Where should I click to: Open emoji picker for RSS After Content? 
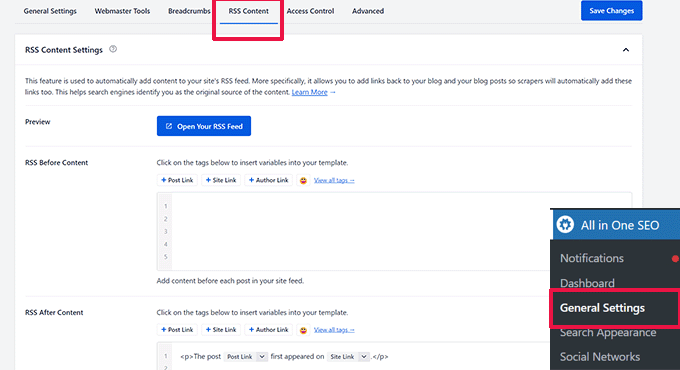[303, 330]
